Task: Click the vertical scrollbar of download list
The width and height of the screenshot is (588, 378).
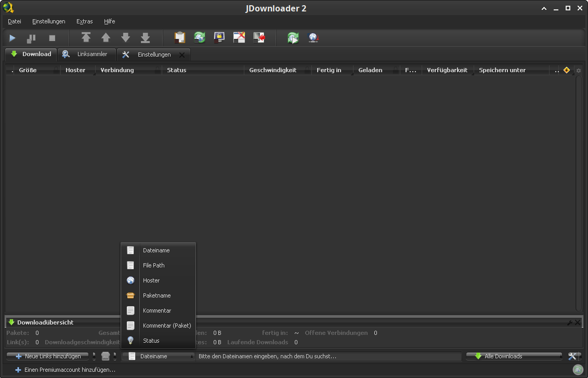Action: click(x=579, y=193)
